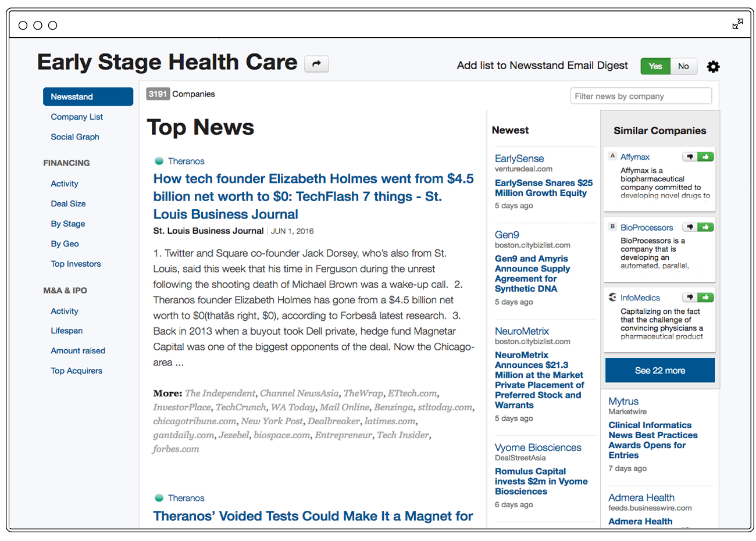The height and width of the screenshot is (541, 756).
Task: Thumbs down BioProcessors company
Action: click(690, 227)
